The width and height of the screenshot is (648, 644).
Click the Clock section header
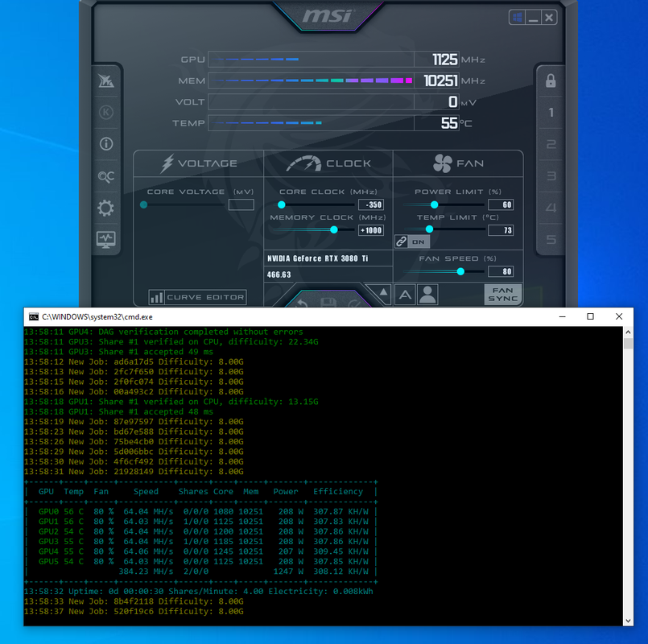pos(328,163)
